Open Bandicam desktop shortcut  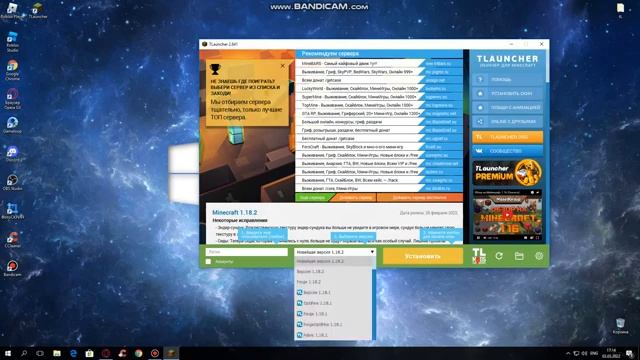pyautogui.click(x=12, y=268)
